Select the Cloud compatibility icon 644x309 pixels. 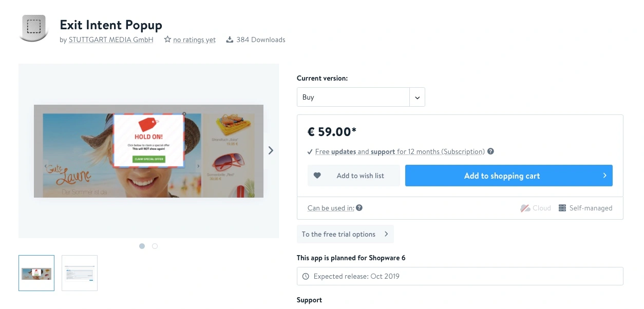click(x=524, y=208)
